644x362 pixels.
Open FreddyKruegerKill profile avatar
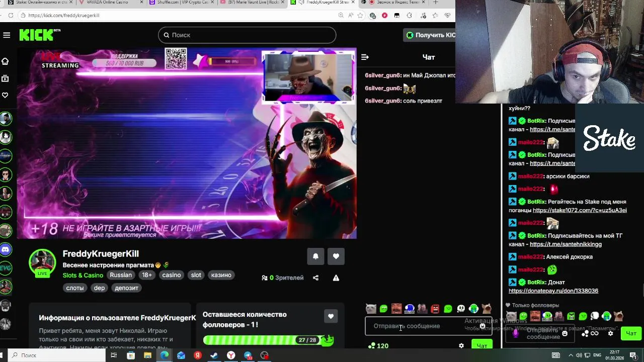(x=42, y=262)
